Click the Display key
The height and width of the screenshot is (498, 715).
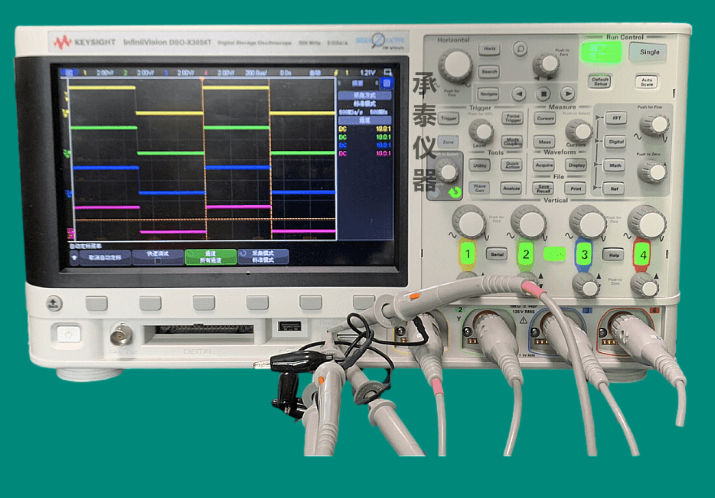click(x=576, y=165)
